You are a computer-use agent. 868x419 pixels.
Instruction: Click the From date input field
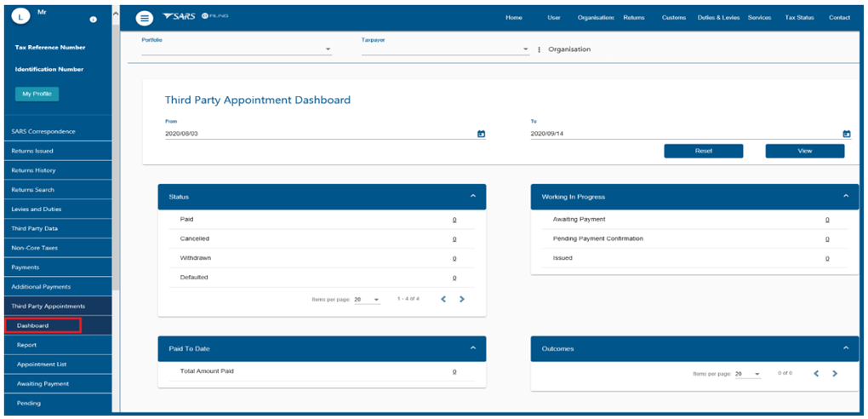315,134
